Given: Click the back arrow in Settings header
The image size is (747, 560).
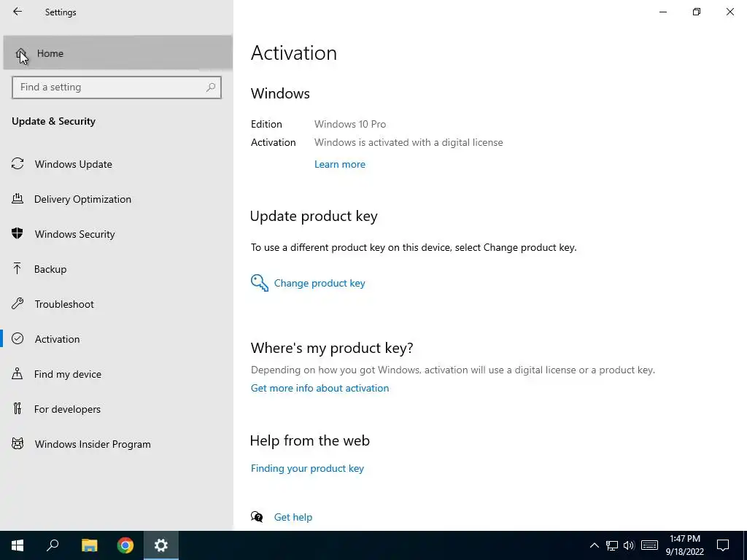Looking at the screenshot, I should tap(18, 12).
